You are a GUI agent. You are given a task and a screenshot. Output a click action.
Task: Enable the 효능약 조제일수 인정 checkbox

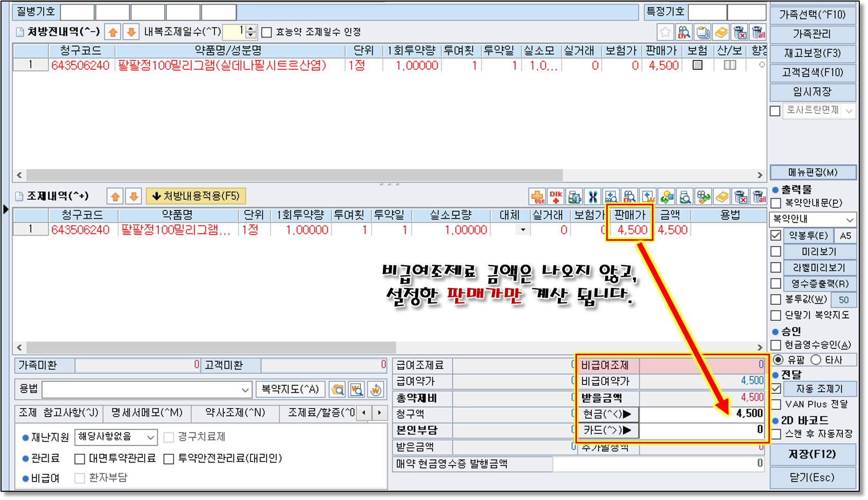[266, 32]
